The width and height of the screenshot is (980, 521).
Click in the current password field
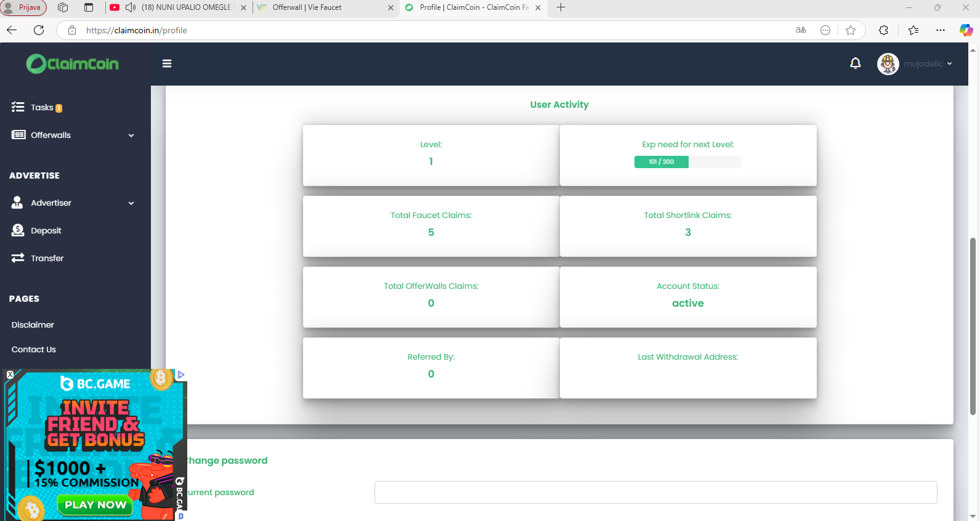[655, 492]
